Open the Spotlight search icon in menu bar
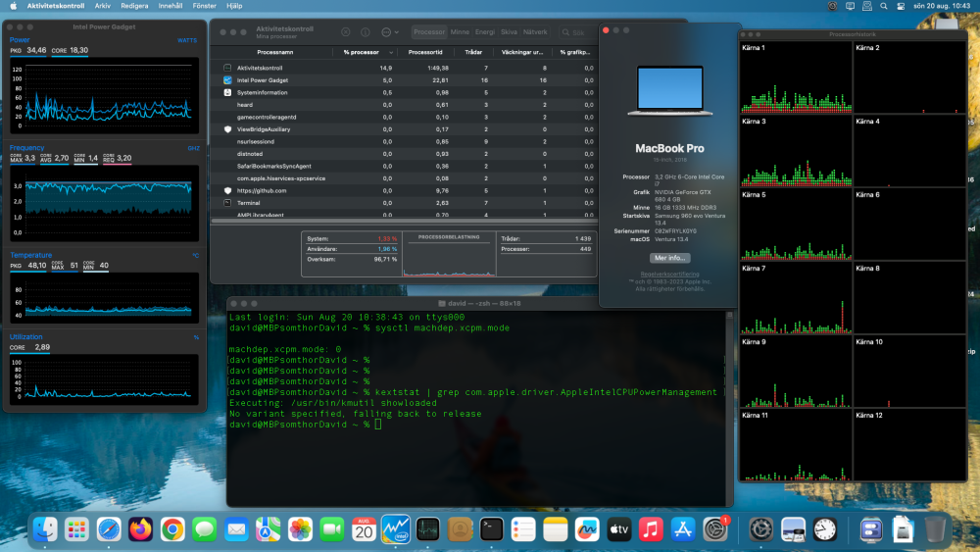 (884, 6)
